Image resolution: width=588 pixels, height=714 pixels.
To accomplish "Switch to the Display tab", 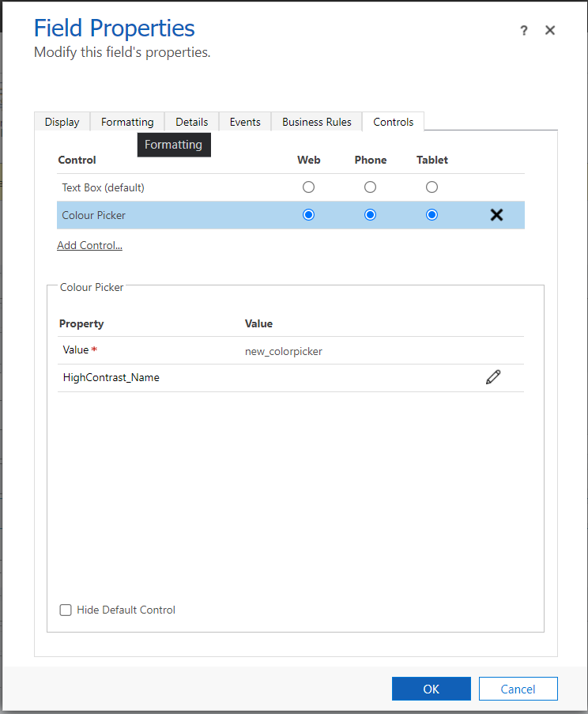I will [62, 122].
